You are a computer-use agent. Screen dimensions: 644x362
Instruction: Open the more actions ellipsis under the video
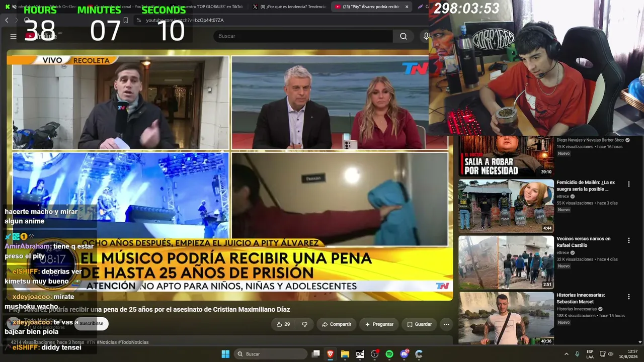[446, 324]
